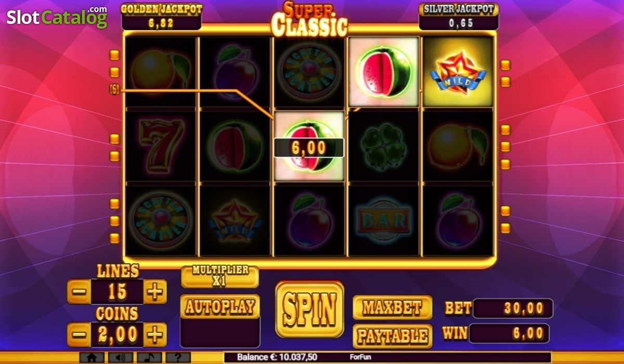Click the home icon in bottom bar
The image size is (624, 364).
[x=92, y=358]
